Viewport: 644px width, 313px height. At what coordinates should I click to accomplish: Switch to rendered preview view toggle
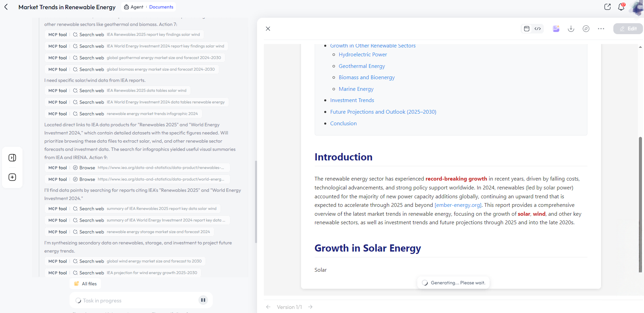[x=527, y=29]
